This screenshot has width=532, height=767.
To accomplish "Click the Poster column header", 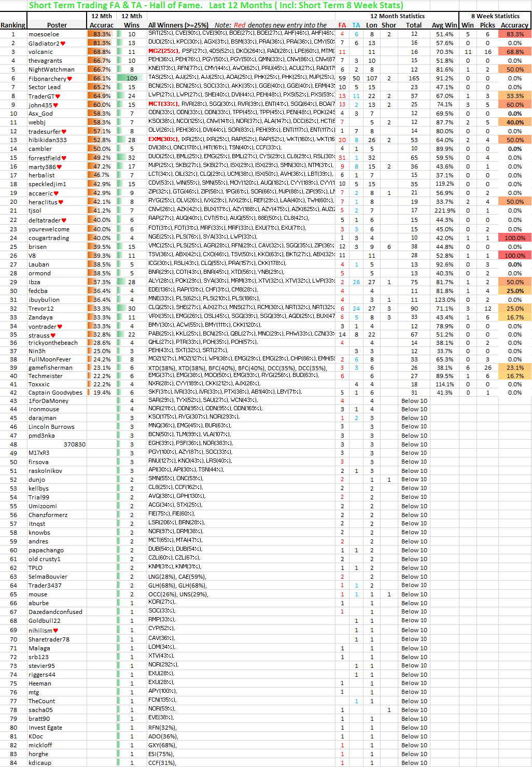I will tap(57, 25).
